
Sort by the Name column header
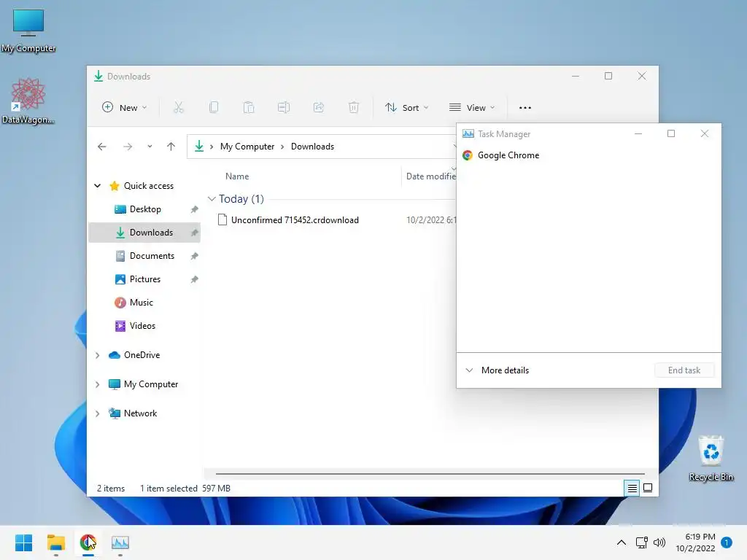[237, 176]
